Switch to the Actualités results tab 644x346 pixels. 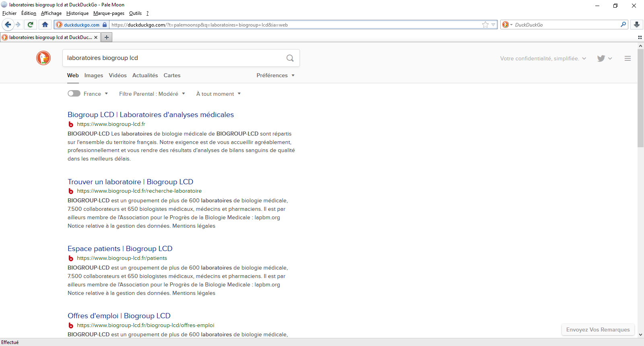pyautogui.click(x=145, y=75)
